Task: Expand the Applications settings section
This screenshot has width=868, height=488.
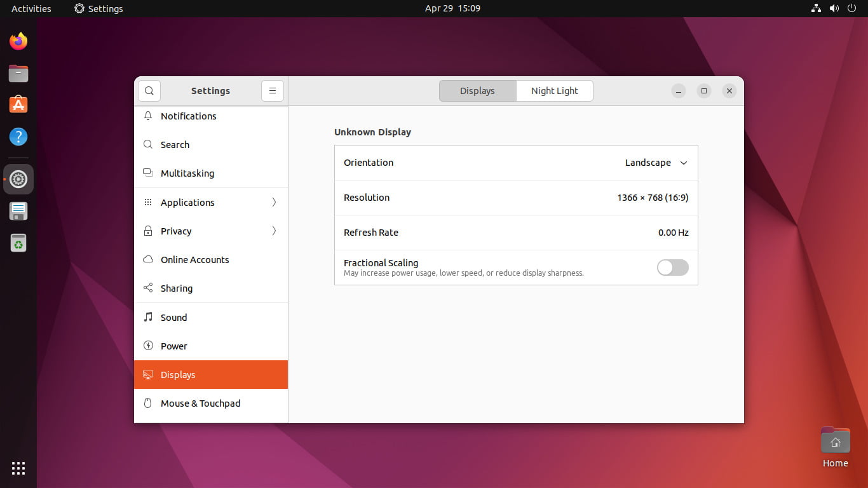Action: (x=187, y=202)
